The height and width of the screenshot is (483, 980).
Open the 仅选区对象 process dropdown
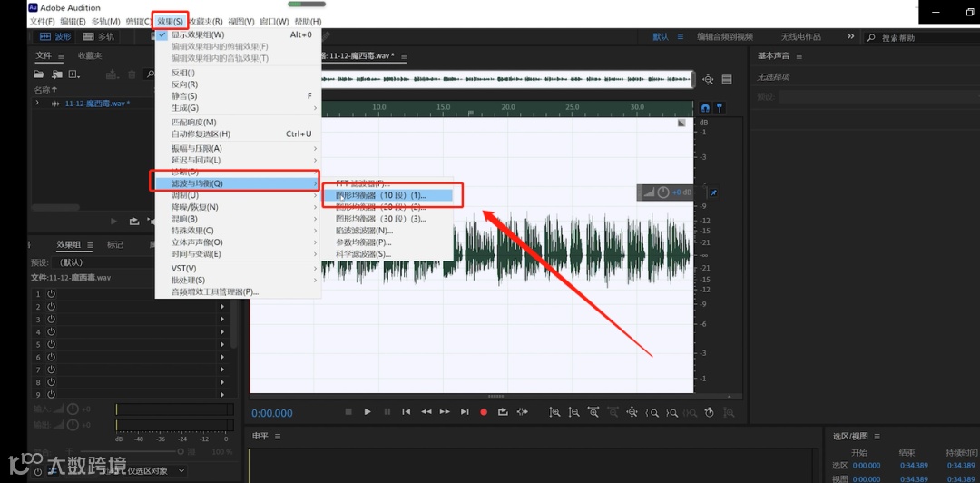click(155, 470)
